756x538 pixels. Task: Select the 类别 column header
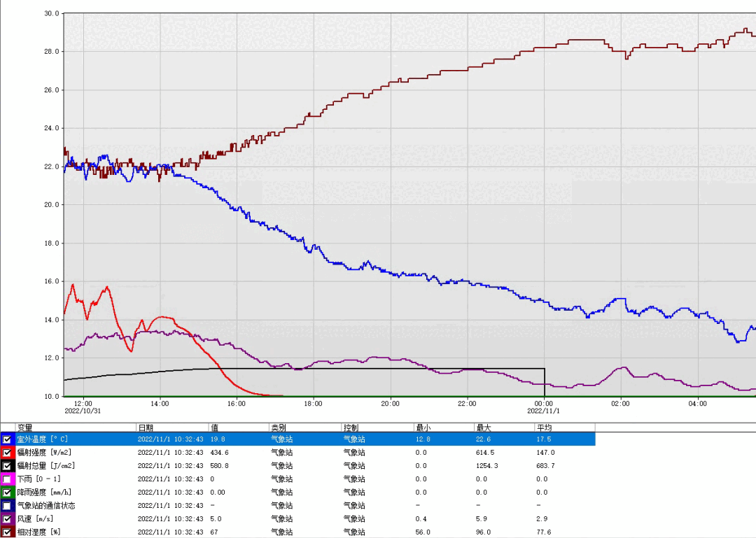click(x=304, y=427)
